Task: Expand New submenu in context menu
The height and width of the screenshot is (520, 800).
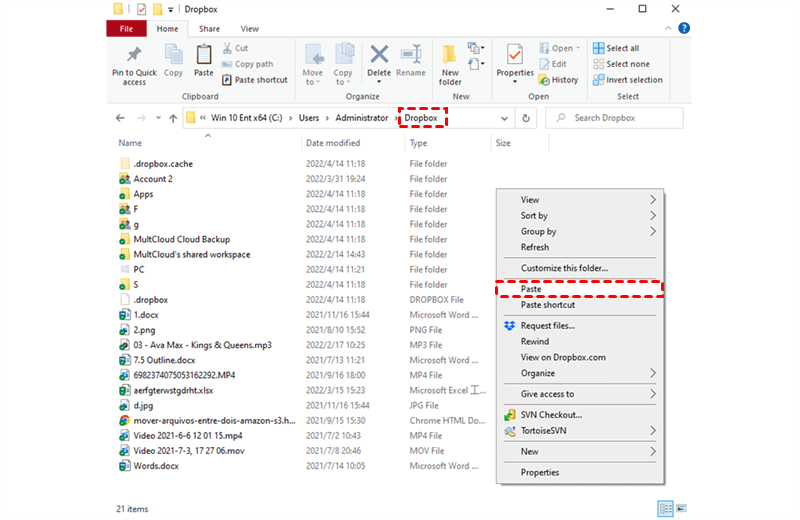Action: (580, 452)
